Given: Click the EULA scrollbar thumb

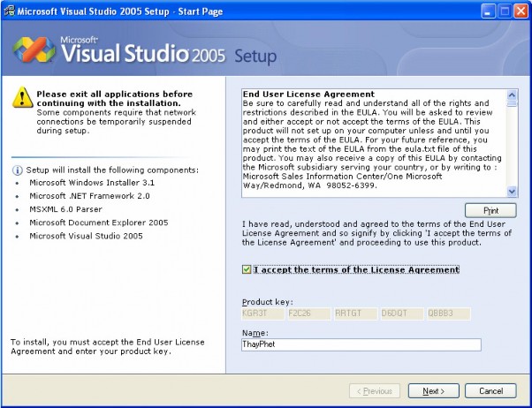Looking at the screenshot, I should tap(512, 103).
